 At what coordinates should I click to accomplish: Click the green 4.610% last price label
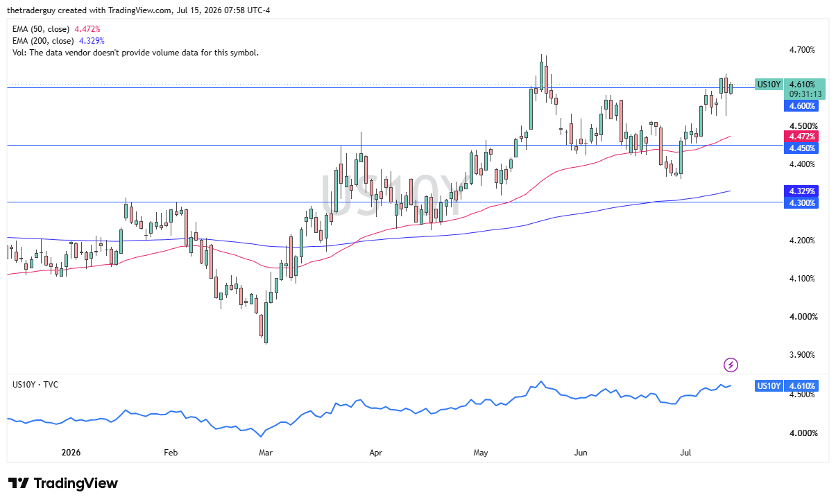[803, 84]
